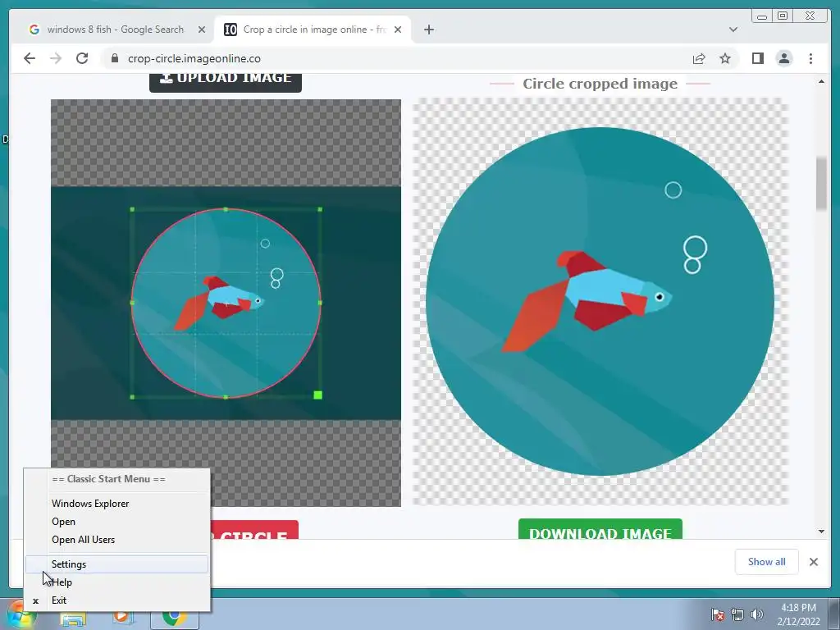Viewport: 840px width, 630px height.
Task: Choose Windows Explorer in context menu
Action: pos(116,503)
